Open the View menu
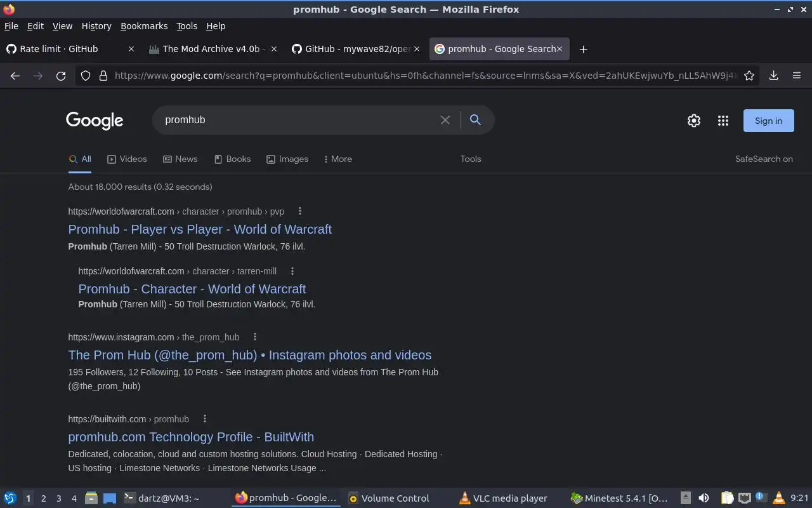The width and height of the screenshot is (812, 508). [x=62, y=26]
